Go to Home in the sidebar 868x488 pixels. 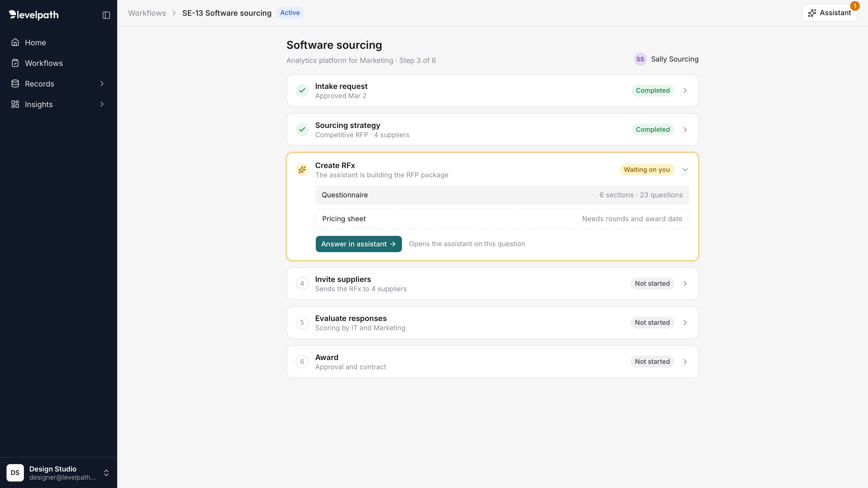point(59,43)
